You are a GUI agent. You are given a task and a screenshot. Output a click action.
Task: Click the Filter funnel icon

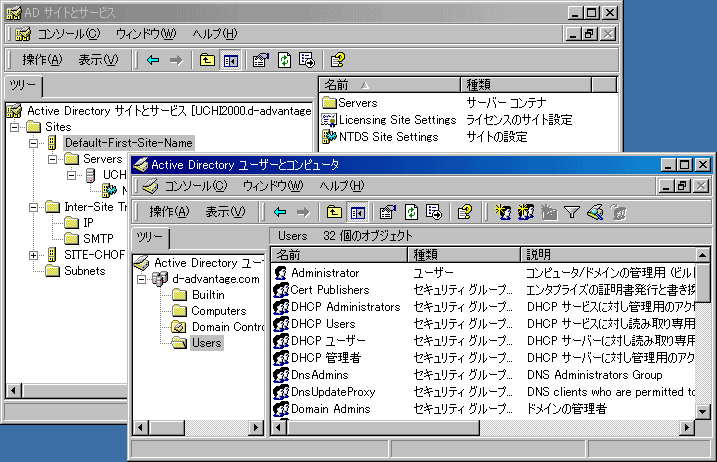[572, 212]
